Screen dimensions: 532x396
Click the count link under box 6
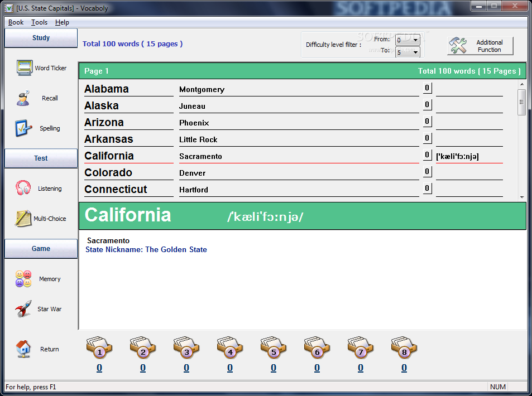[317, 368]
